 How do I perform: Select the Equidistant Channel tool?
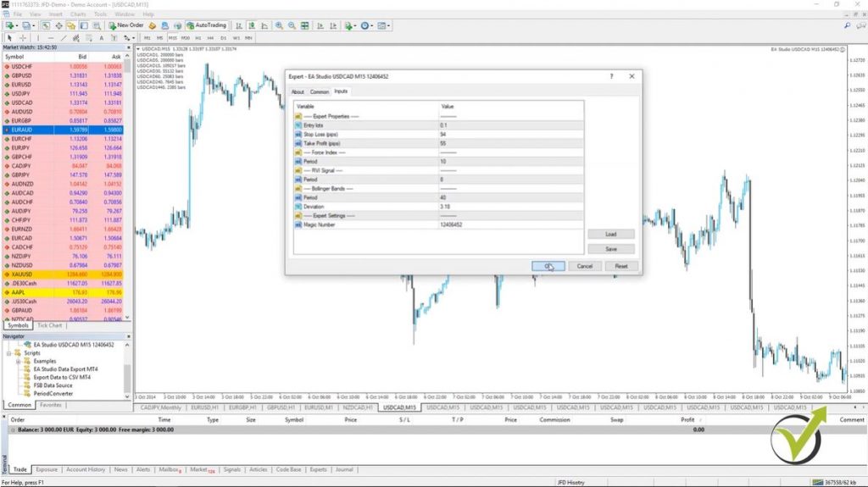pos(75,38)
